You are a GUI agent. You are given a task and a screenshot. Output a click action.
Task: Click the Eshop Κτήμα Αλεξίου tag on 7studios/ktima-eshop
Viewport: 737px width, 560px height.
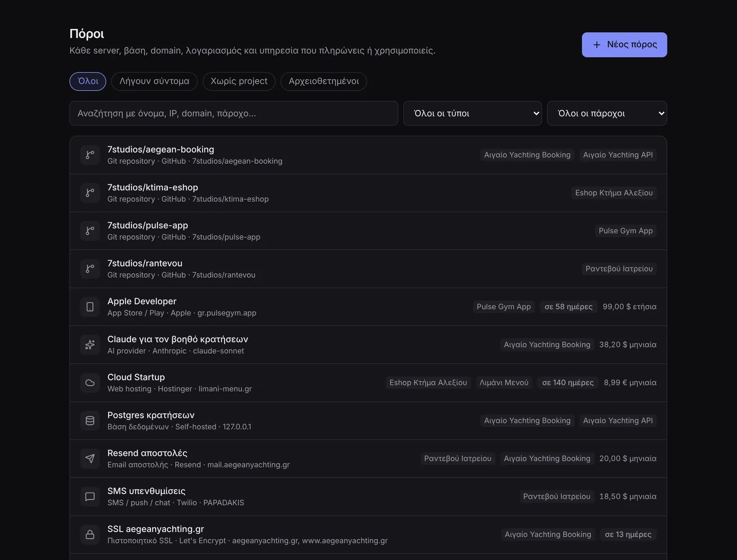click(614, 193)
